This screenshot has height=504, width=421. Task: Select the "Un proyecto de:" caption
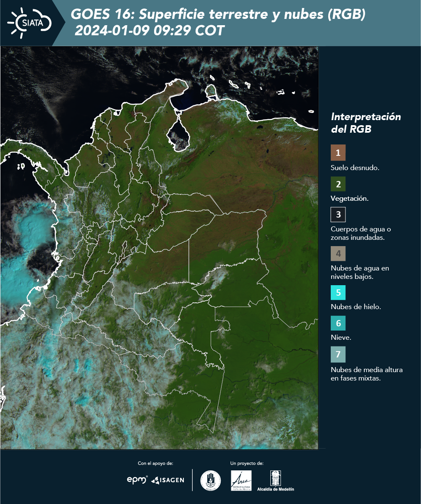pos(247,463)
